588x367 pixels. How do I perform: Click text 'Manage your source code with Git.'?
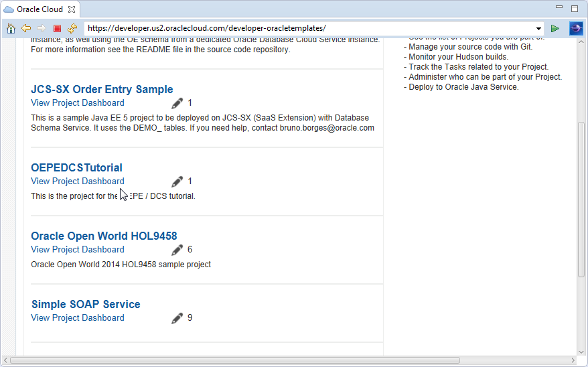click(x=471, y=47)
